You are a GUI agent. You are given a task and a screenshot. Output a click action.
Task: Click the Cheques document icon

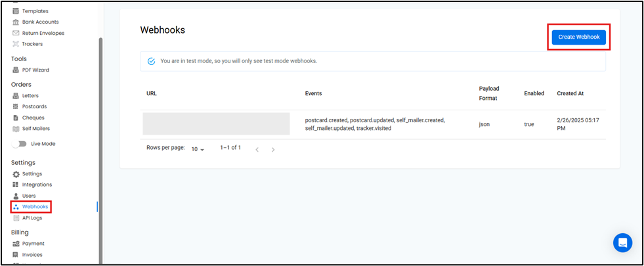point(16,118)
